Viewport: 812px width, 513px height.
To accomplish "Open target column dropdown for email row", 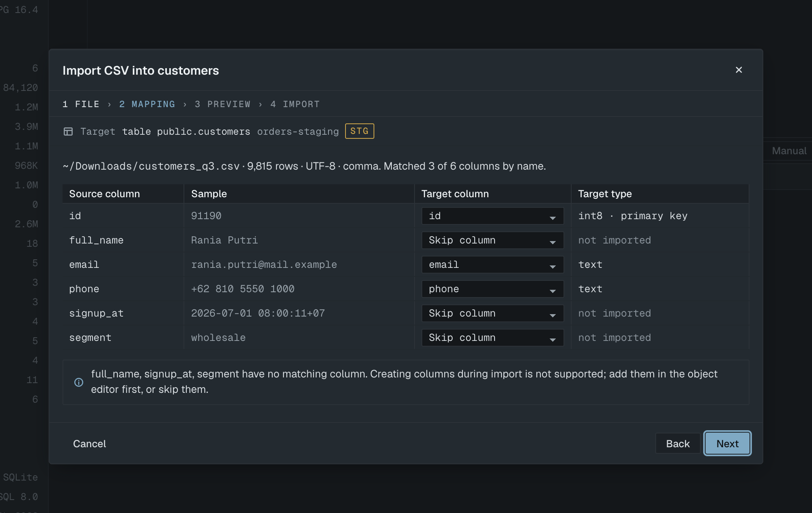I will (x=492, y=265).
